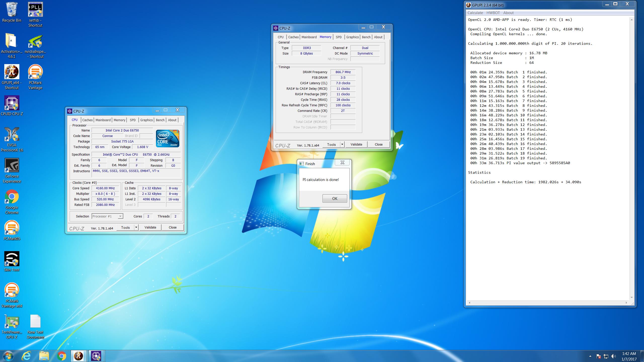Image resolution: width=644 pixels, height=362 pixels.
Task: Open Graphics tab in left CPU-Z window
Action: tap(146, 120)
